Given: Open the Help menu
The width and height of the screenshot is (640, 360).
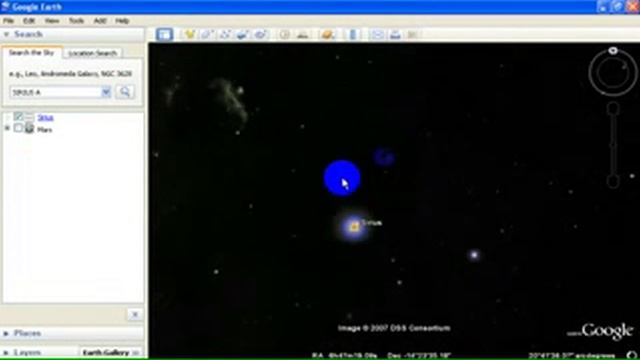Looking at the screenshot, I should [x=122, y=20].
